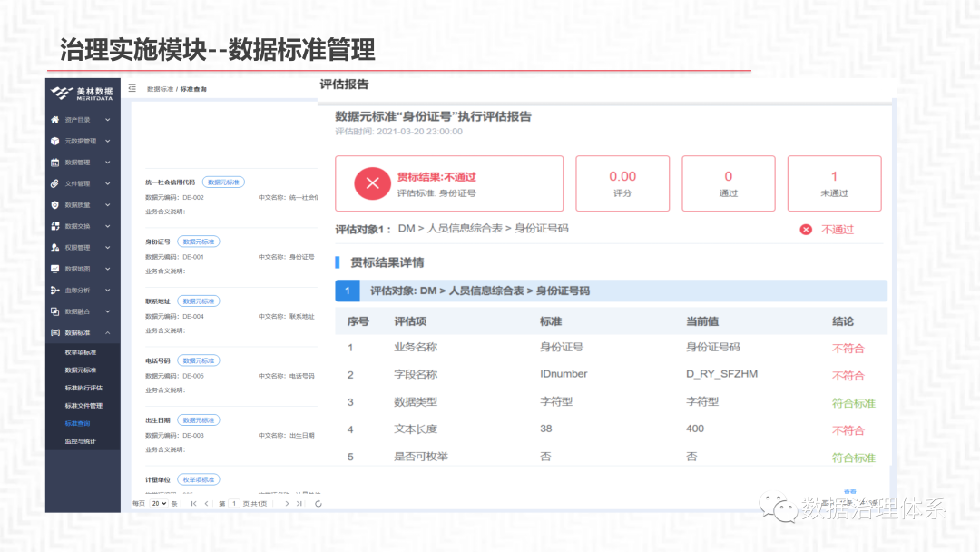980x552 pixels.
Task: Click the 资产目录 home icon in sidebar
Action: 55,119
